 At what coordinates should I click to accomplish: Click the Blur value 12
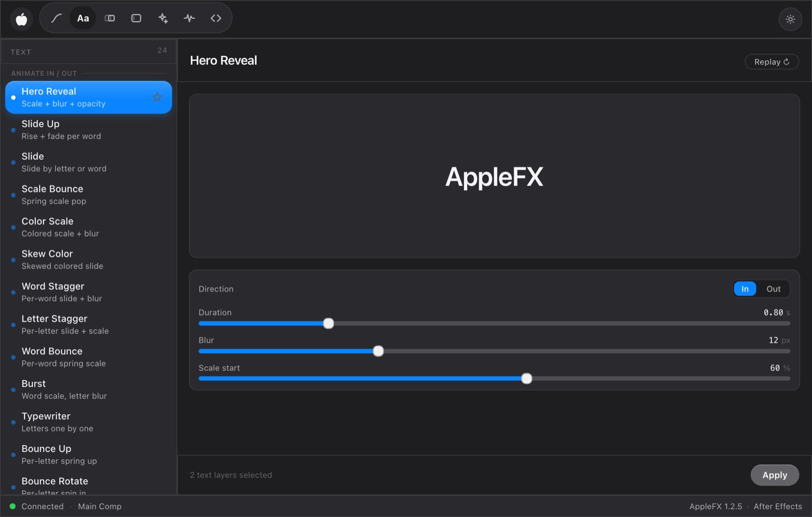pos(773,340)
